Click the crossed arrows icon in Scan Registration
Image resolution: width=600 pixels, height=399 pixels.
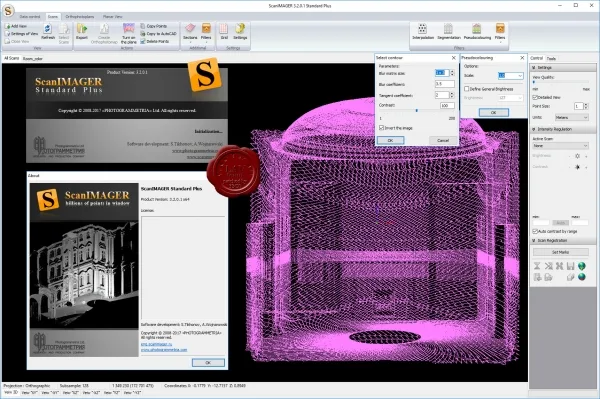tap(559, 266)
